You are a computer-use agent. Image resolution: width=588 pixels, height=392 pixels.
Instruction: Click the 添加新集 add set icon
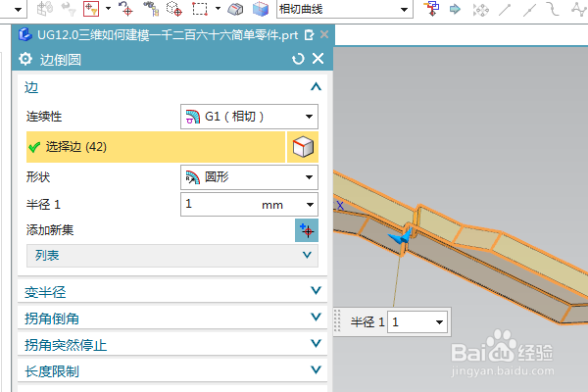click(x=307, y=230)
